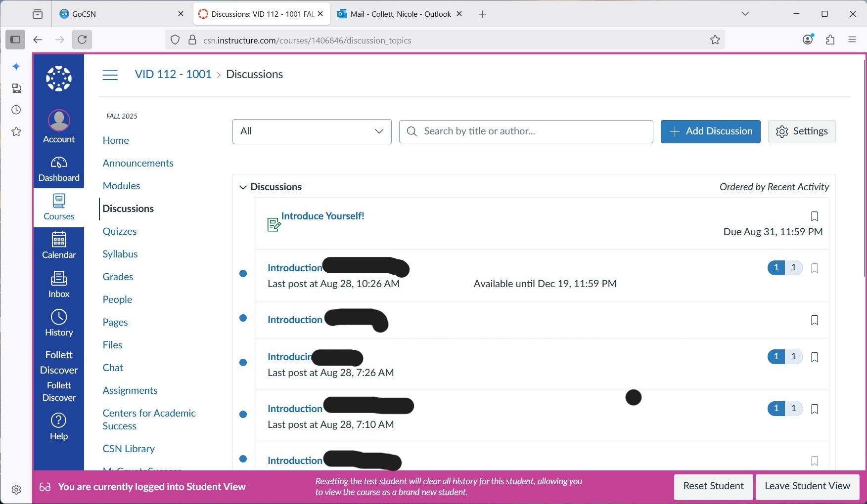
Task: Open the course Files page
Action: [x=112, y=345]
